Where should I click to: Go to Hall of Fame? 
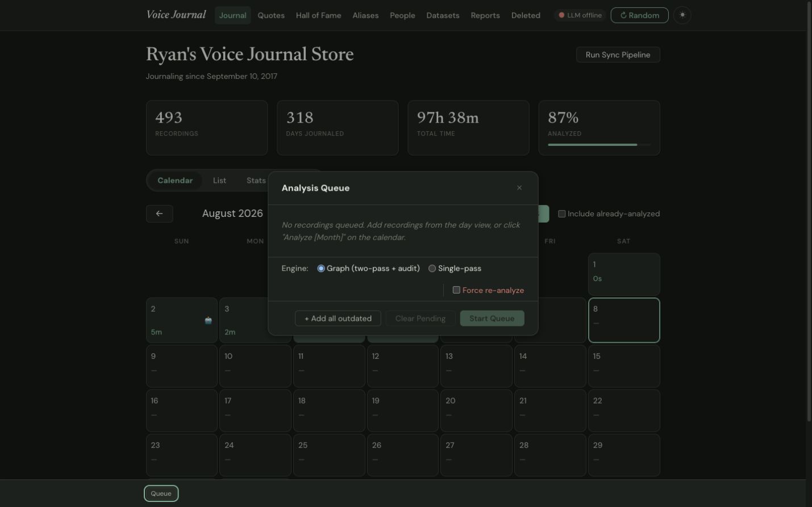tap(319, 15)
